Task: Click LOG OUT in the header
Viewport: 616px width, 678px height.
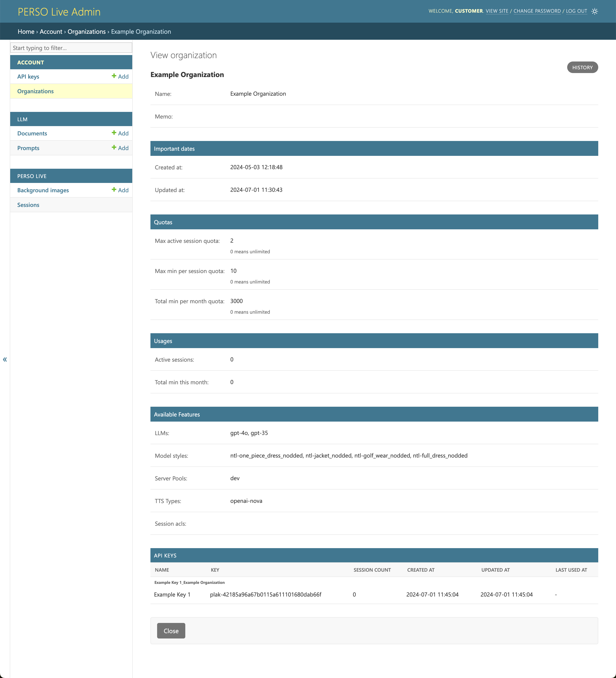Action: coord(576,11)
